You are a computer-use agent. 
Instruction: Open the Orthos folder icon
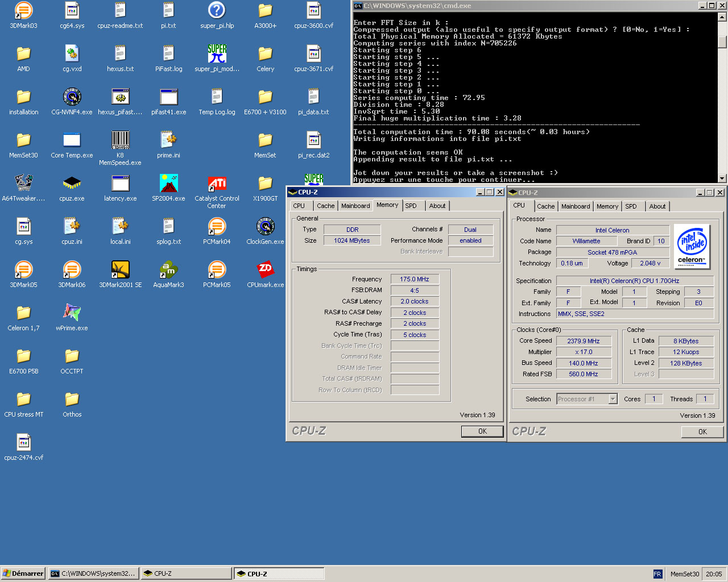coord(72,399)
